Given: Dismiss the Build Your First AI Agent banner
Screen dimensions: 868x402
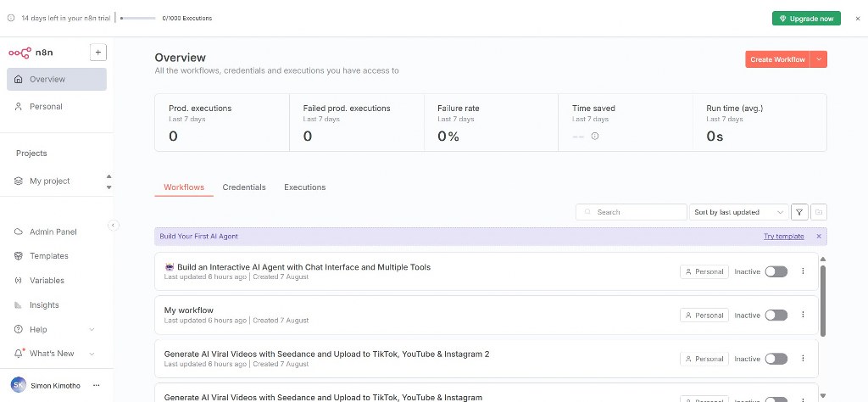Looking at the screenshot, I should tap(819, 237).
